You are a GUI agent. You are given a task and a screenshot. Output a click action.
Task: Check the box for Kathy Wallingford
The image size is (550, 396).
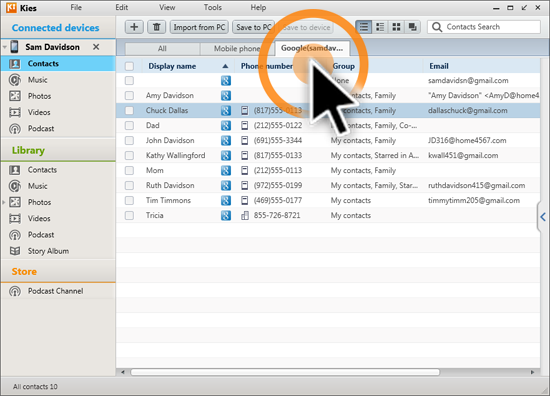click(x=129, y=155)
